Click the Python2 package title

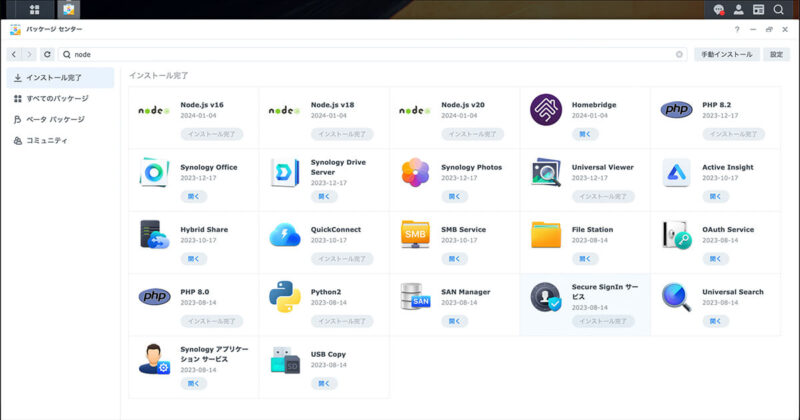(326, 292)
